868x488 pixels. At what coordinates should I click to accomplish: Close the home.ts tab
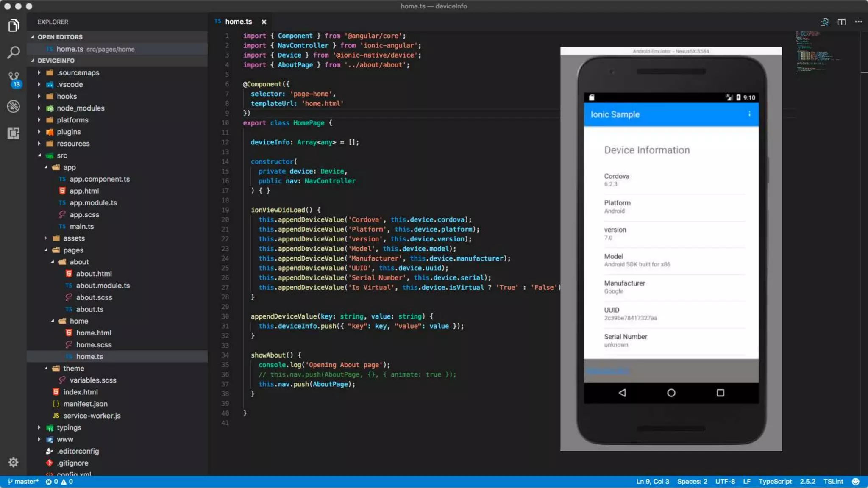[x=264, y=22]
